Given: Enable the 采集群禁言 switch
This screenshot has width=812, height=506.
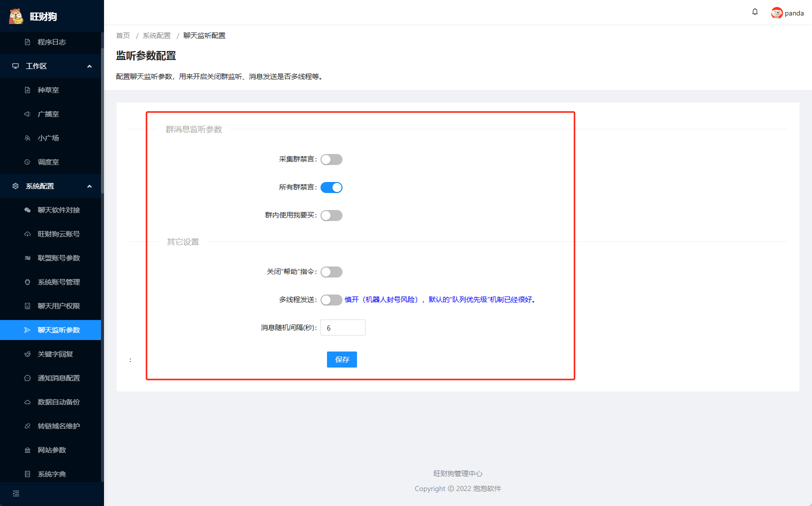Looking at the screenshot, I should point(331,159).
